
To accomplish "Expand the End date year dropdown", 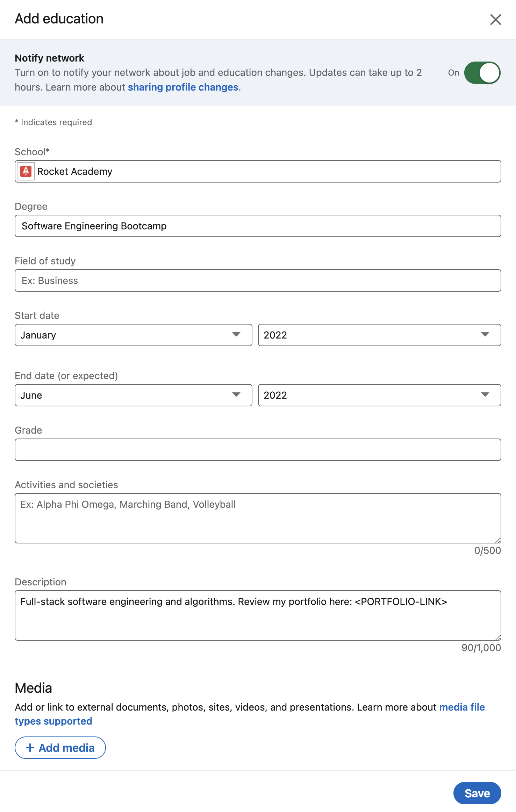I will pyautogui.click(x=379, y=395).
